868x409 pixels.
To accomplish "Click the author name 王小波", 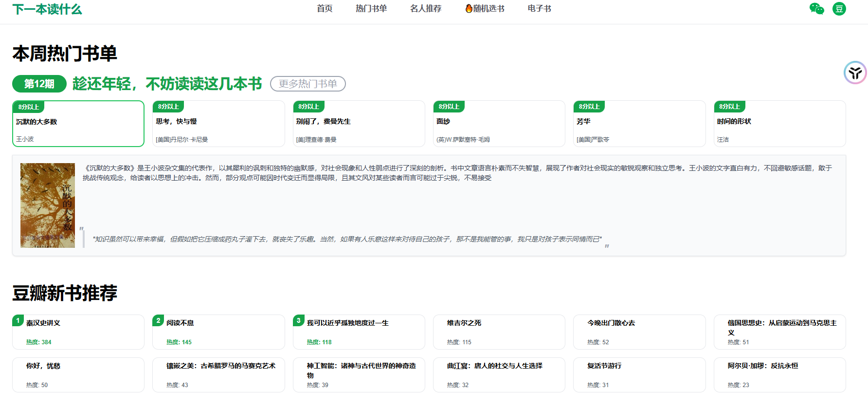I will point(25,139).
